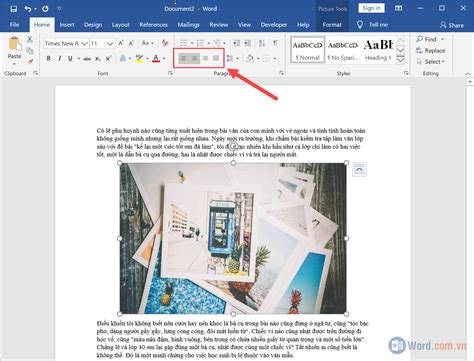Apply yellow text highlight color

coord(139,59)
